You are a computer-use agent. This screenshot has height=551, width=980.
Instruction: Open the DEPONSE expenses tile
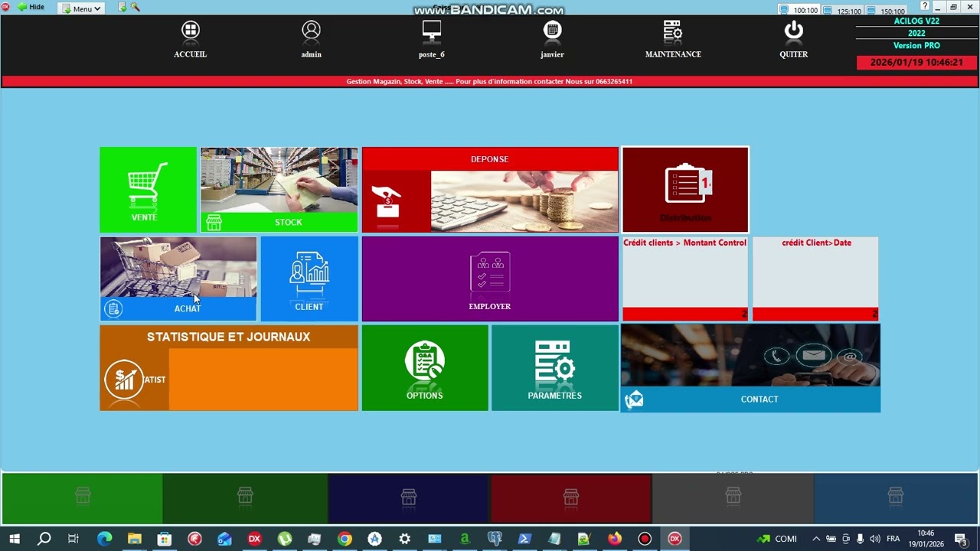[490, 190]
